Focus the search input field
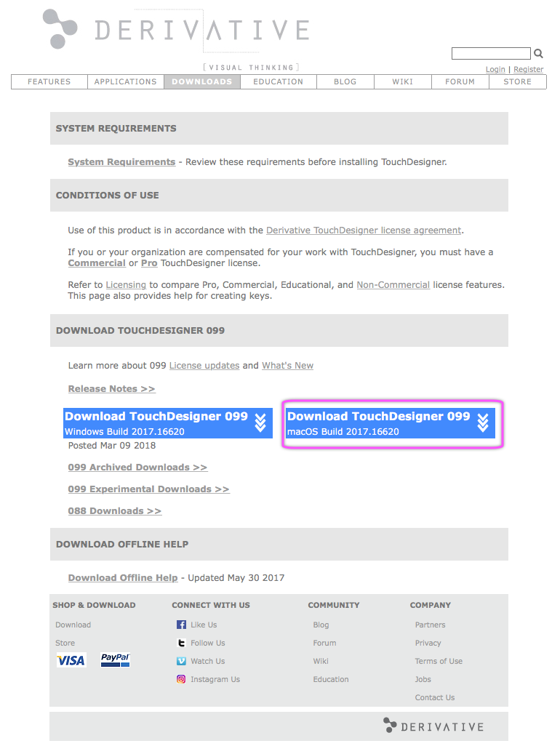Image resolution: width=560 pixels, height=754 pixels. (x=491, y=53)
